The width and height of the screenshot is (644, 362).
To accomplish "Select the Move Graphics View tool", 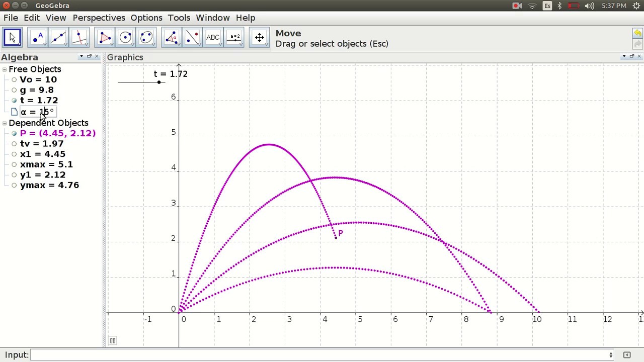I will click(x=259, y=38).
